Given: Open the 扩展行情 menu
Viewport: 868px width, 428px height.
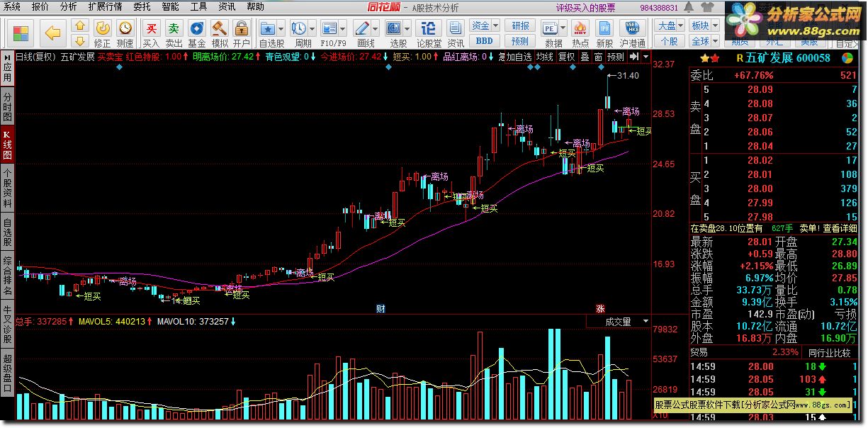Looking at the screenshot, I should pyautogui.click(x=105, y=6).
